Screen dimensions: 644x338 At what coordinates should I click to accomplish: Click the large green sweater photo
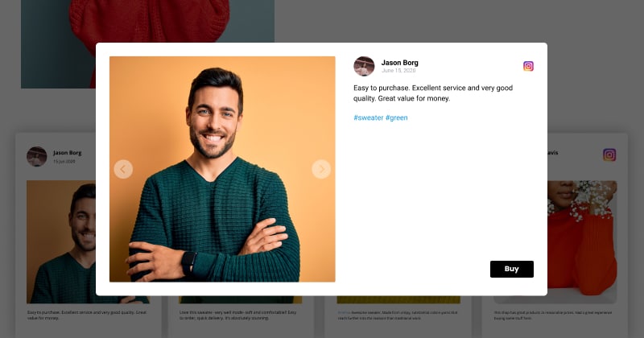222,169
